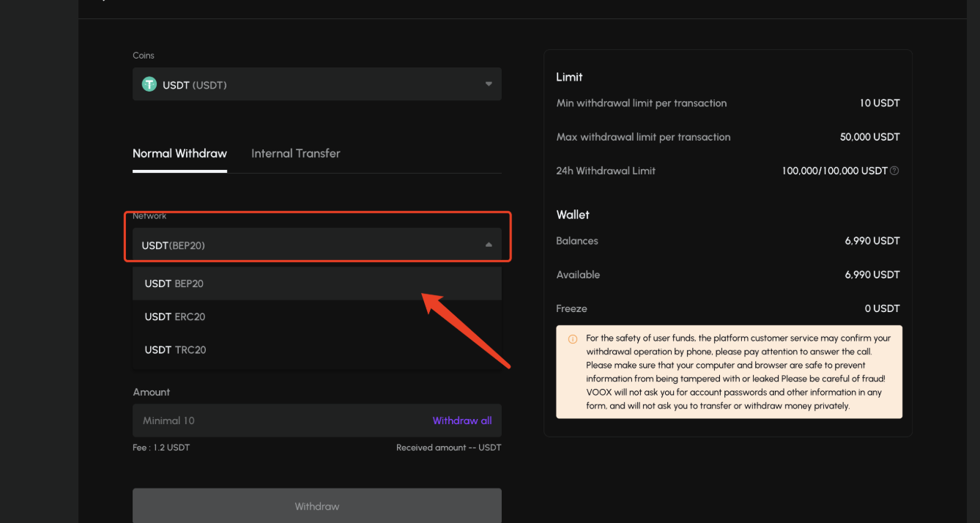
Task: Click the Withdraw all link
Action: [x=462, y=420]
